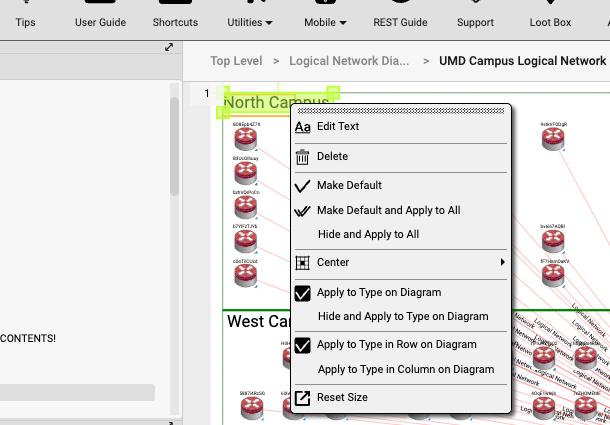Choose Hide and Apply to All

click(x=367, y=234)
